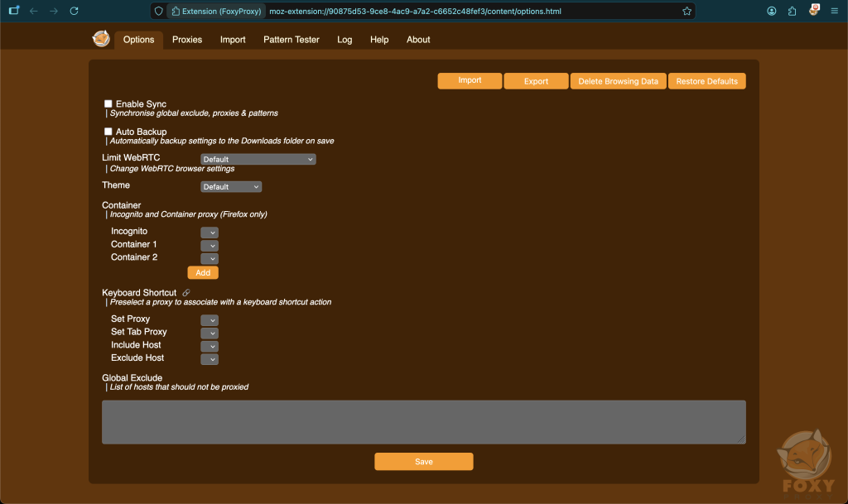Screen dimensions: 848x504
Task: Open the Firefox account profile icon
Action: (772, 12)
